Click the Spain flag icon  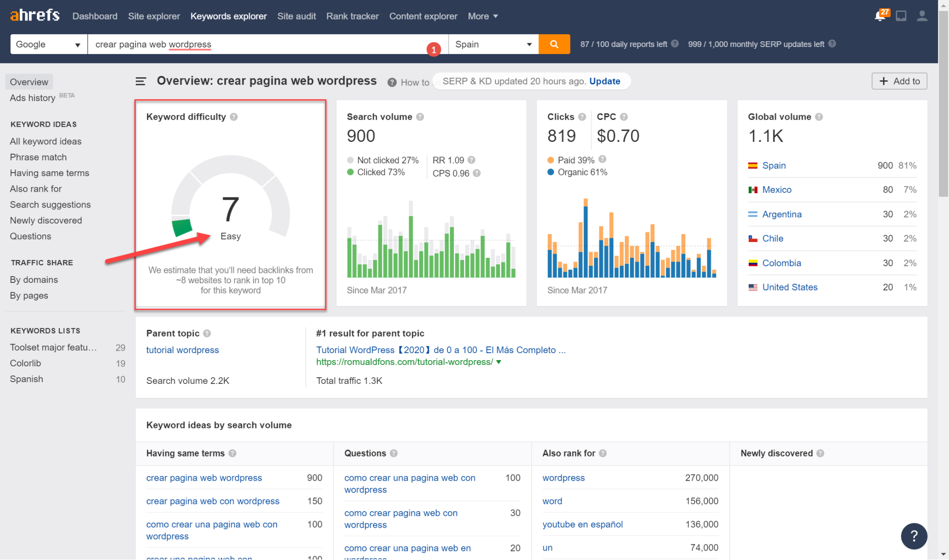pos(752,166)
